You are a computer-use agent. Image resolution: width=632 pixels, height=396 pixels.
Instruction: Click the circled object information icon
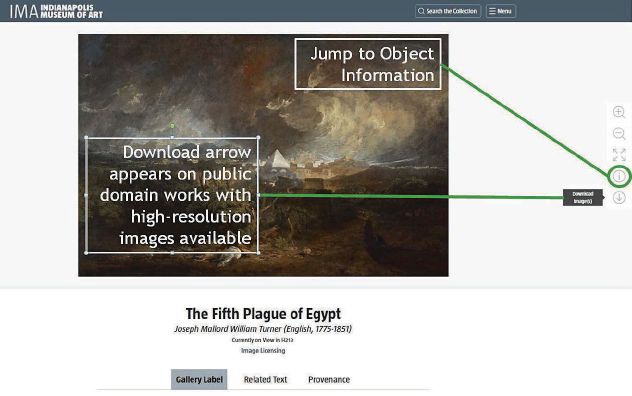[x=619, y=176]
